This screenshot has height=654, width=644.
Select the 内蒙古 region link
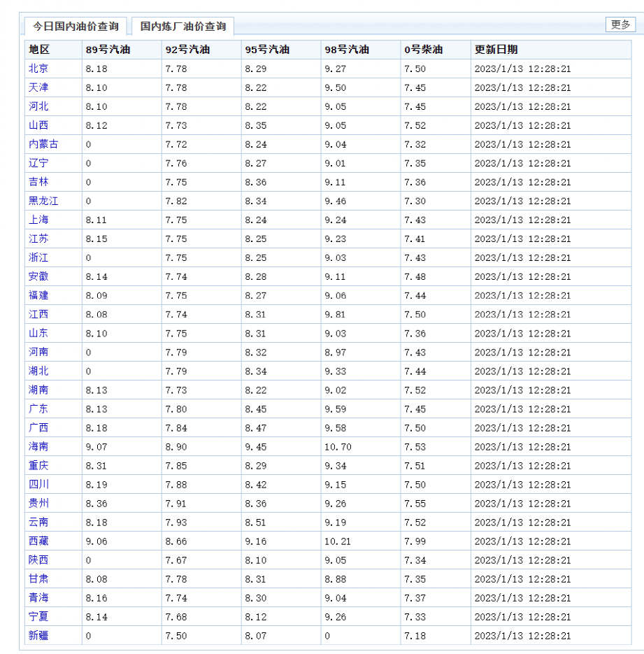(43, 144)
